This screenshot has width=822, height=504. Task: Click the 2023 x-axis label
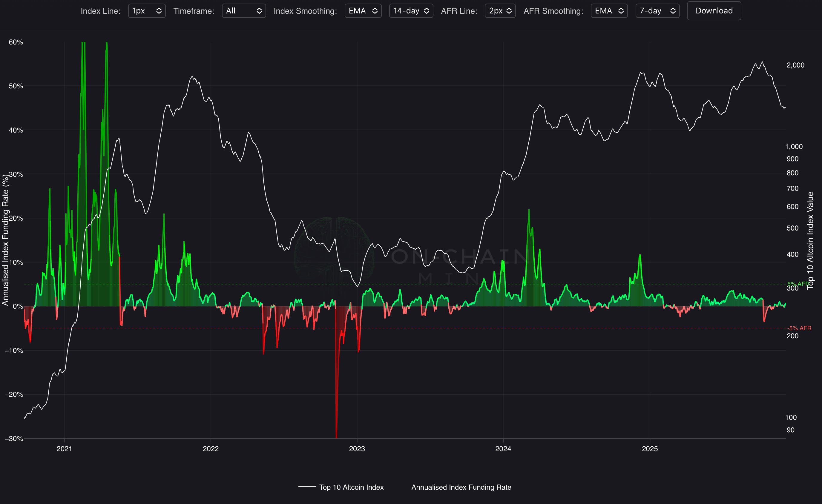click(357, 449)
